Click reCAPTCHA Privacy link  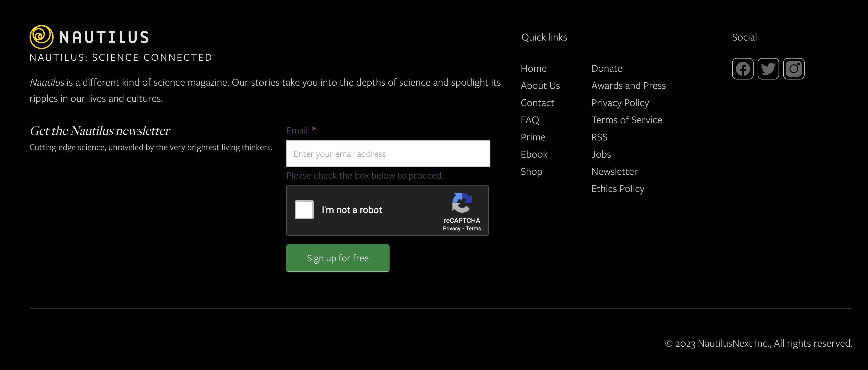[x=451, y=228]
